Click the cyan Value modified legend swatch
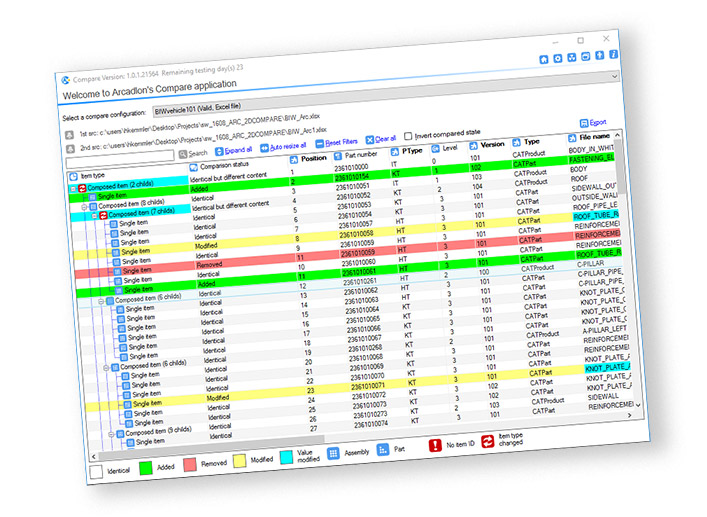Screen dimensions: 707x517 [286, 457]
